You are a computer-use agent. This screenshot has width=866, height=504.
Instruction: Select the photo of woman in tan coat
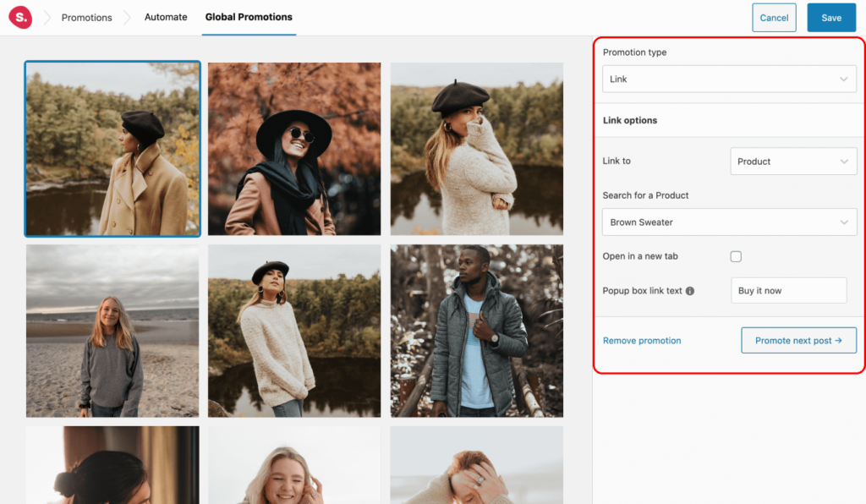112,149
